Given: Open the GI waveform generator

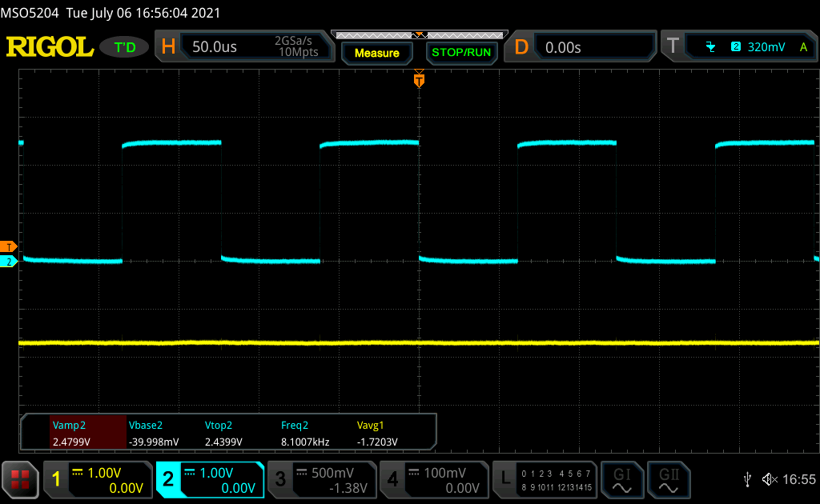Looking at the screenshot, I should (x=621, y=480).
